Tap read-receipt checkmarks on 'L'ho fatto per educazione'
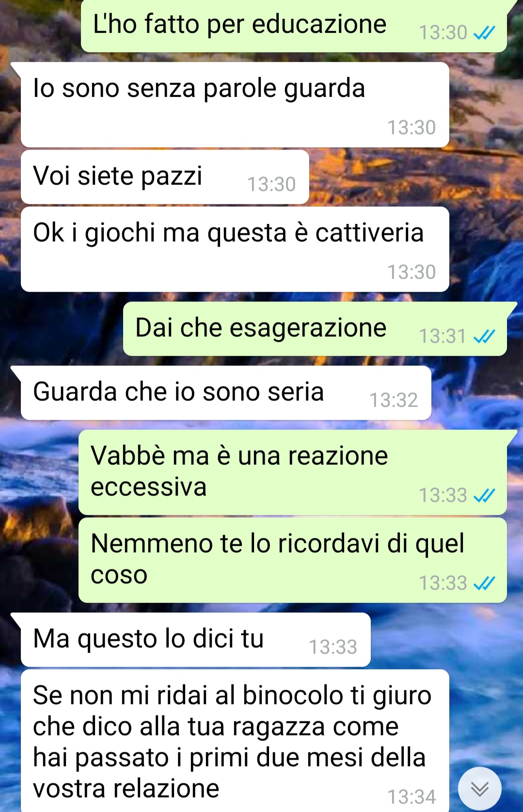The width and height of the screenshot is (523, 812). tap(484, 32)
